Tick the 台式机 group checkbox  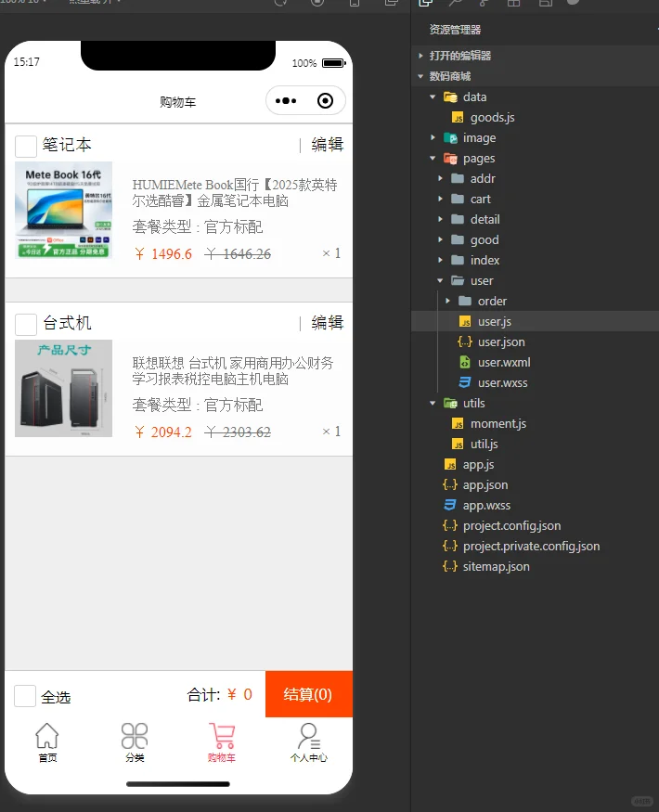25,324
